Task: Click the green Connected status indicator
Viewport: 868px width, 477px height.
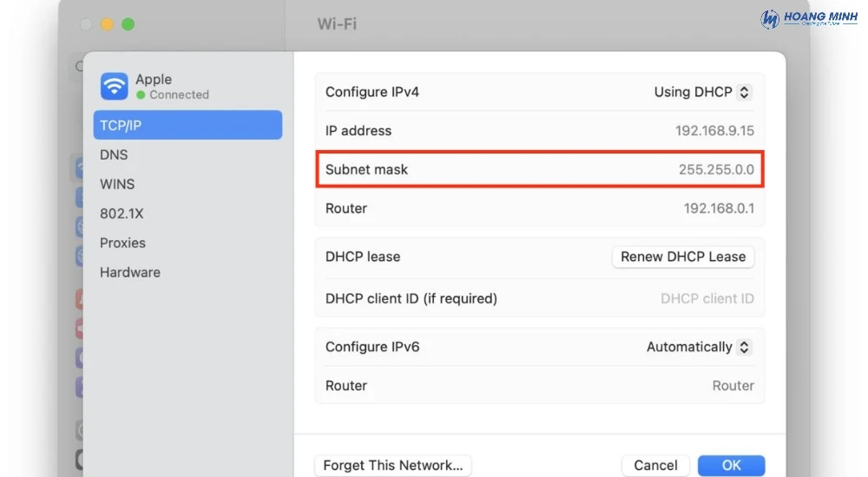Action: [x=141, y=95]
